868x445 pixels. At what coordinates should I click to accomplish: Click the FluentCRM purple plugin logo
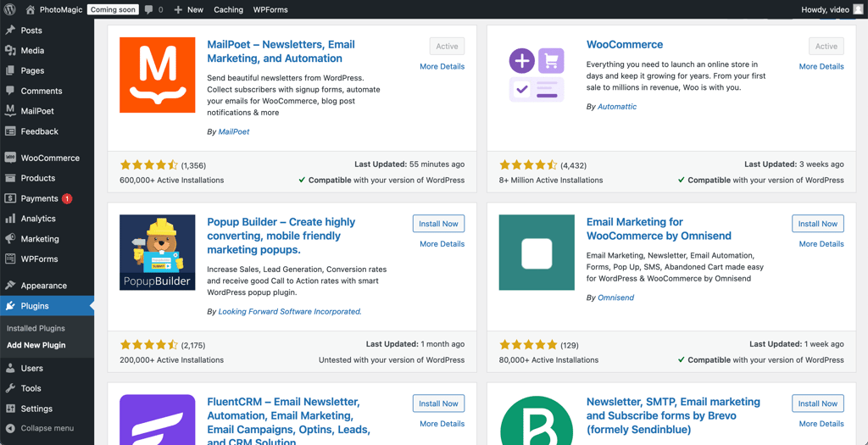click(157, 420)
